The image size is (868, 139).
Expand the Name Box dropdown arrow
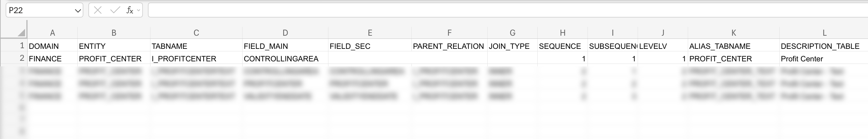click(78, 11)
